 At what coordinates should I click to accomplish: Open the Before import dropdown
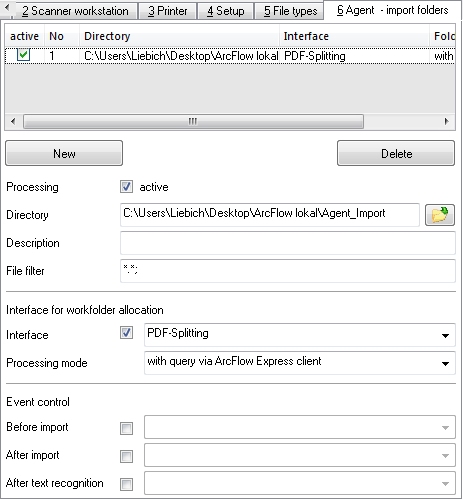pyautogui.click(x=445, y=427)
